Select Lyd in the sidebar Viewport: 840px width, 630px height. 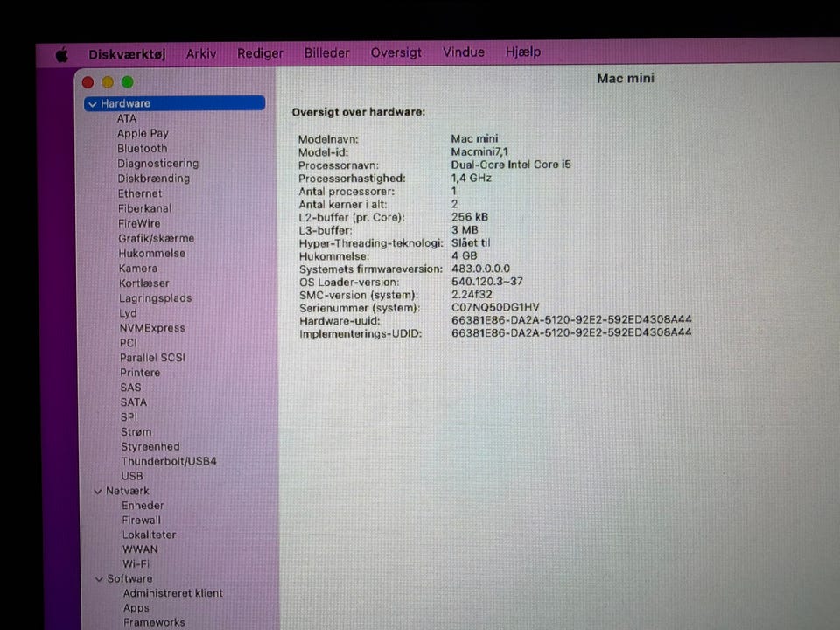coord(128,313)
